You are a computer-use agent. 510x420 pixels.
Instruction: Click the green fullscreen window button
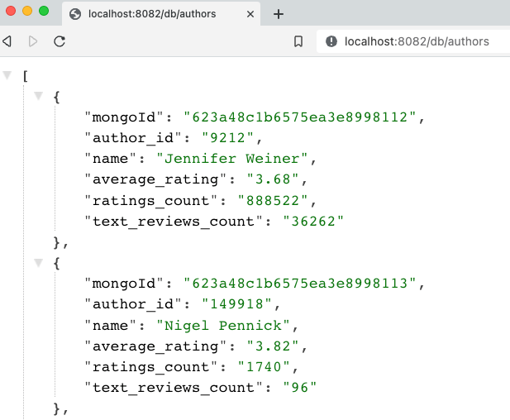pyautogui.click(x=44, y=11)
